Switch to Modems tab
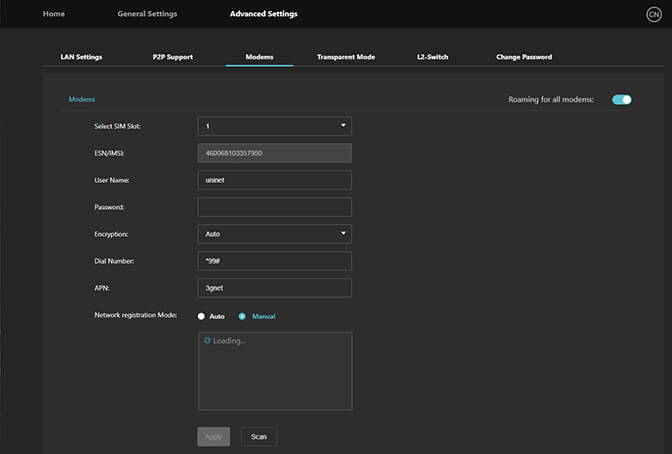Image resolution: width=672 pixels, height=454 pixels. coord(259,57)
